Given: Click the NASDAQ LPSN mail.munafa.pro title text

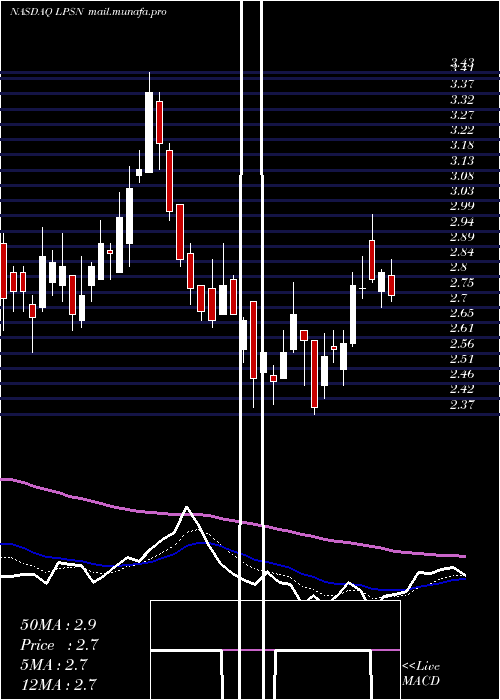Looking at the screenshot, I should (x=88, y=12).
